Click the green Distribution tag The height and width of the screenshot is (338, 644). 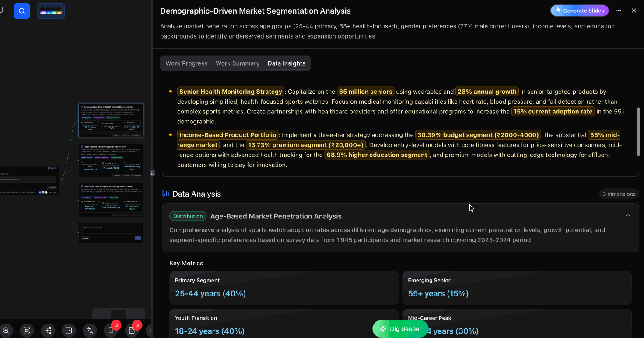188,216
